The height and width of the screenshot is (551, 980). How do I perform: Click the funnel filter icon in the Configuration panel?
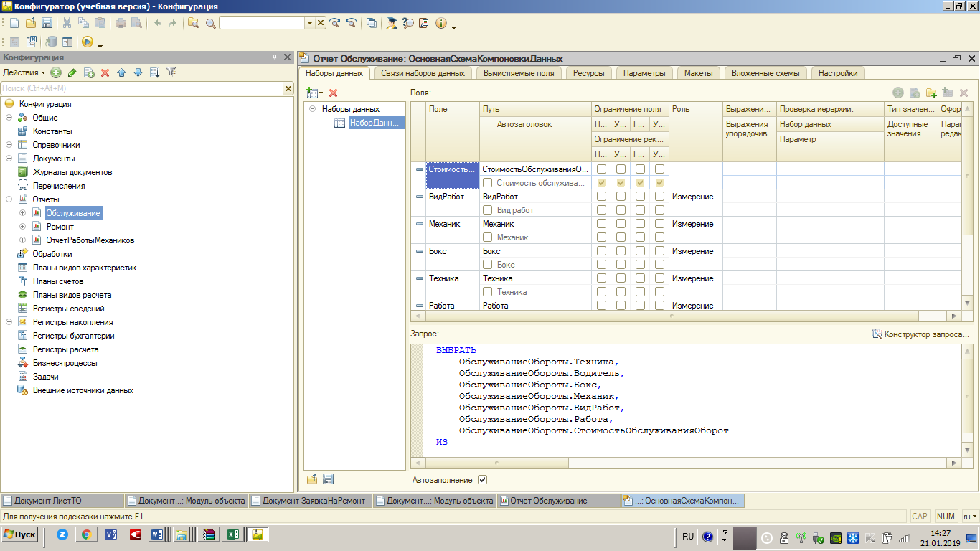(x=171, y=72)
